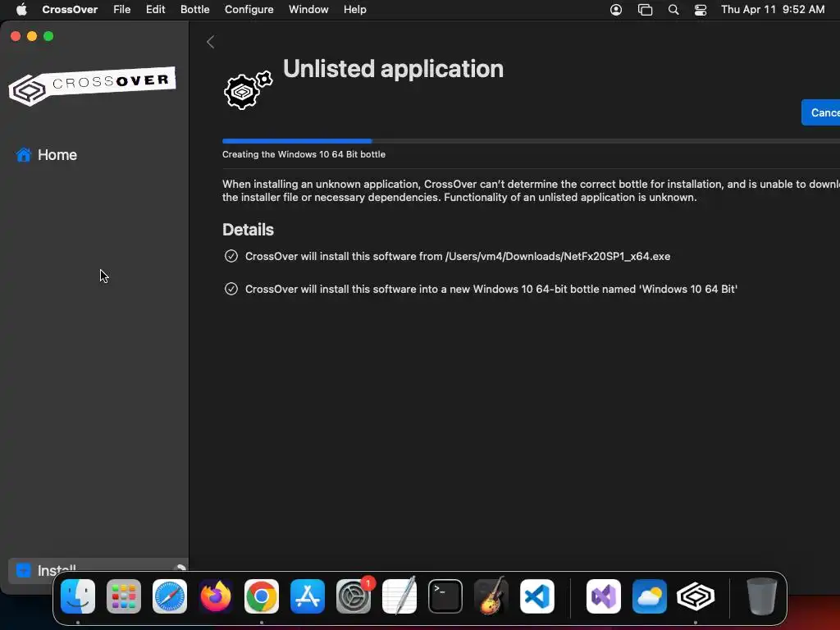Click the CrossOver logo in sidebar
The height and width of the screenshot is (630, 840).
point(92,86)
